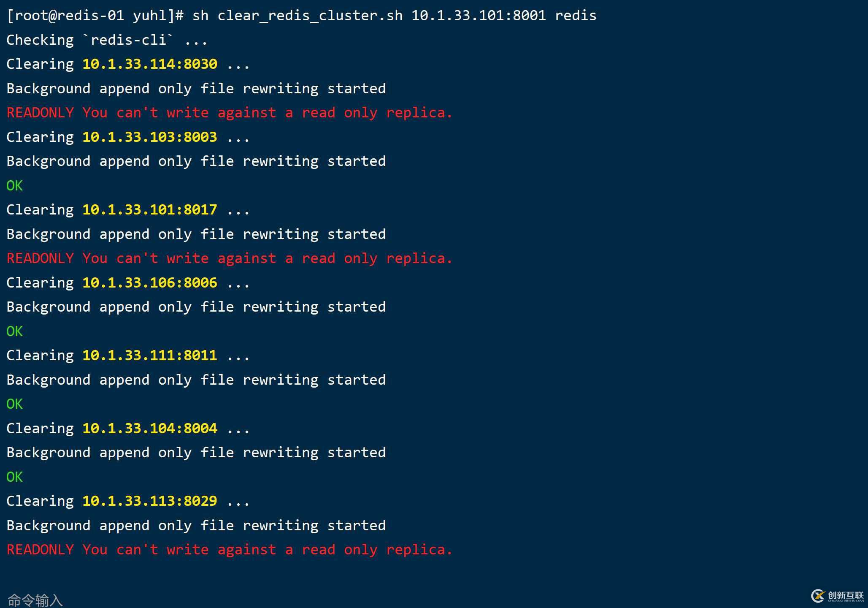Select the OK success status icon

(x=12, y=185)
